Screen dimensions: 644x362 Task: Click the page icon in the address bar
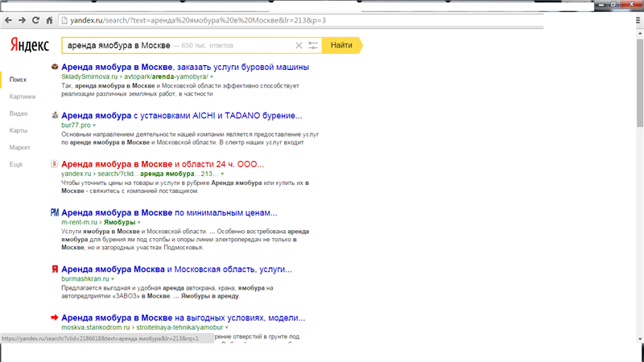point(64,20)
